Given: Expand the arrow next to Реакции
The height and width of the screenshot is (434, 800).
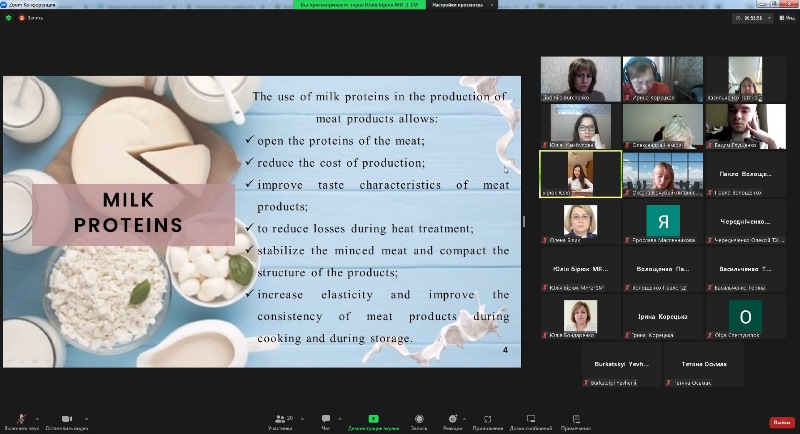Looking at the screenshot, I should point(464,419).
